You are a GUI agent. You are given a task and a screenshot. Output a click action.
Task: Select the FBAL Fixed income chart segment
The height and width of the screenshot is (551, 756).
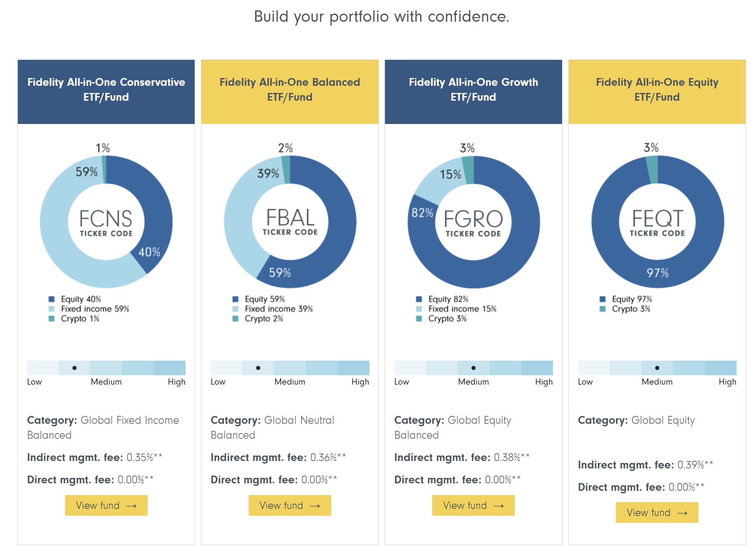click(233, 217)
